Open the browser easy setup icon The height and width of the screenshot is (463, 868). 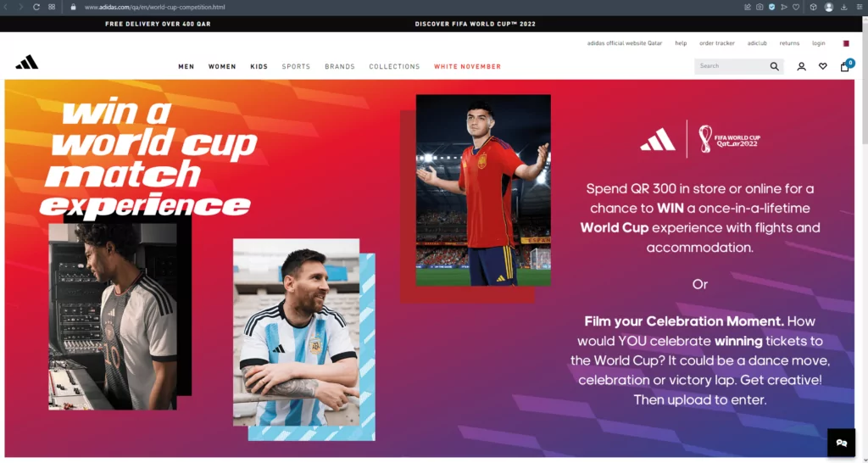(x=860, y=7)
